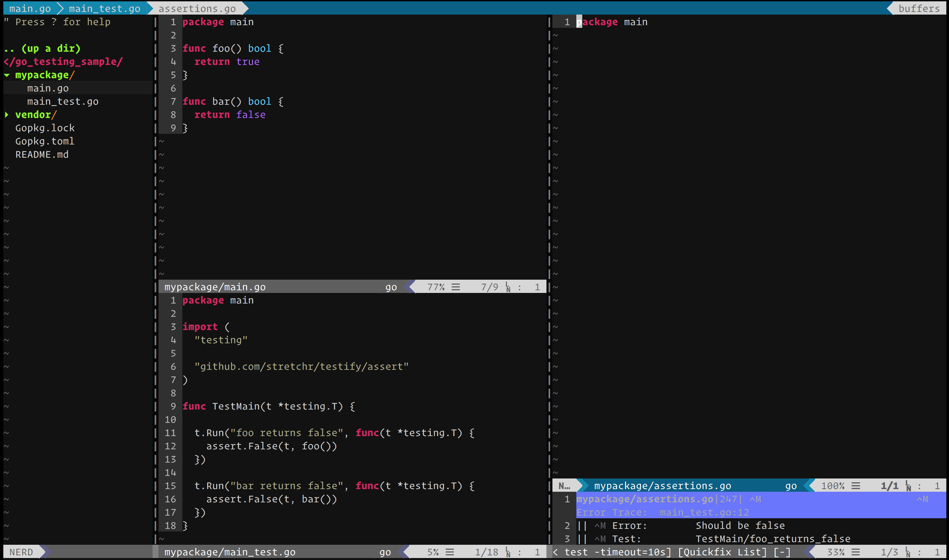Screen dimensions: 949x560
Task: Click mypackage/main_test.go statusline filename
Action: point(229,552)
